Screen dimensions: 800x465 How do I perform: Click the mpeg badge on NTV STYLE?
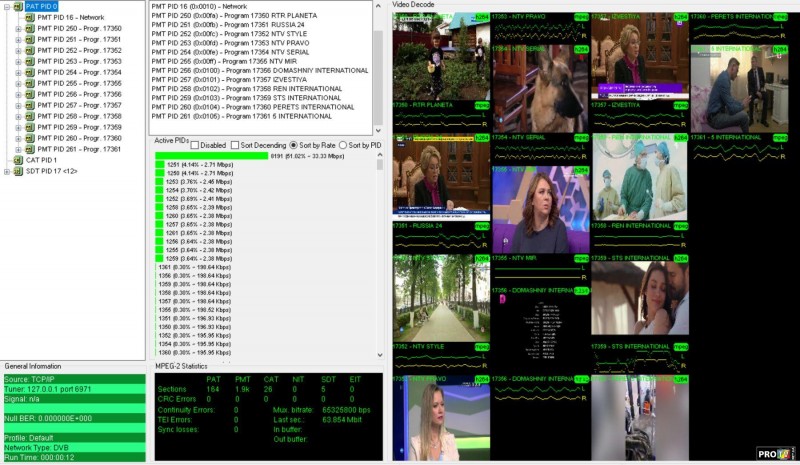coord(482,347)
